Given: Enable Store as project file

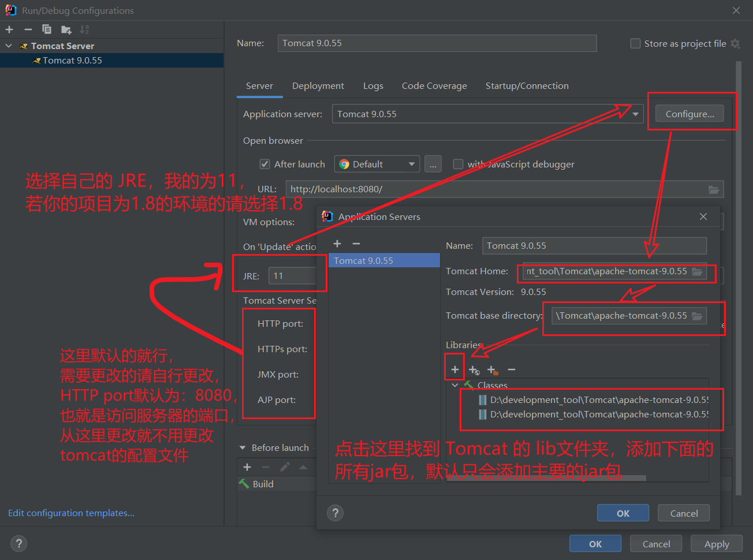Looking at the screenshot, I should tap(635, 43).
